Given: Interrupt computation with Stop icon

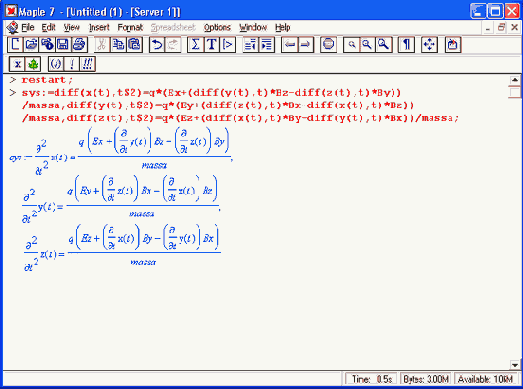Looking at the screenshot, I should tap(329, 45).
